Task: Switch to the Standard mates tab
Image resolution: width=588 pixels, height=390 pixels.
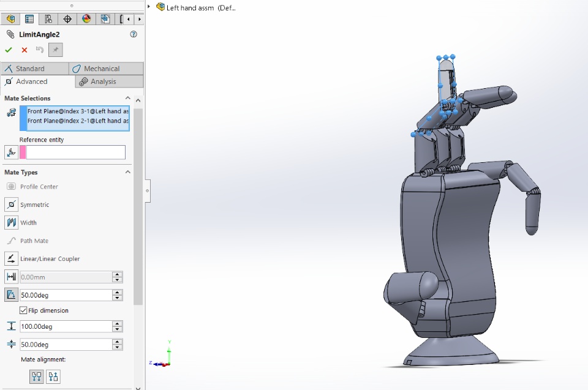Action: click(x=34, y=69)
